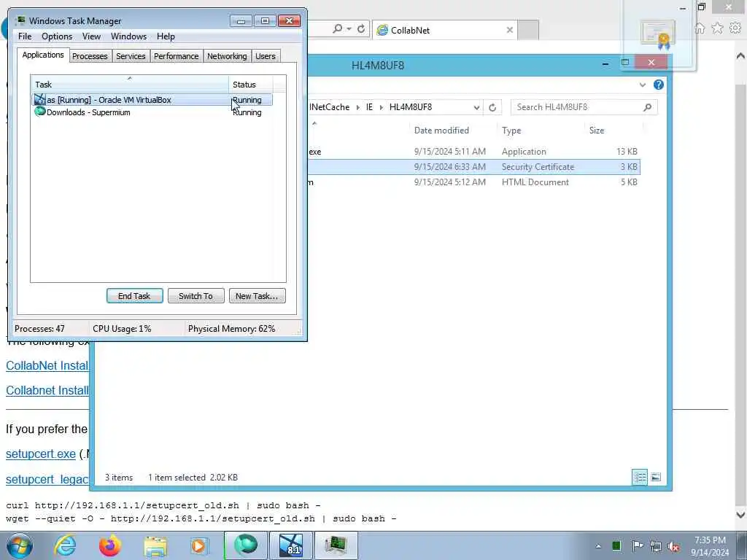Sort tasks by Task column header
747x560 pixels.
tap(130, 85)
